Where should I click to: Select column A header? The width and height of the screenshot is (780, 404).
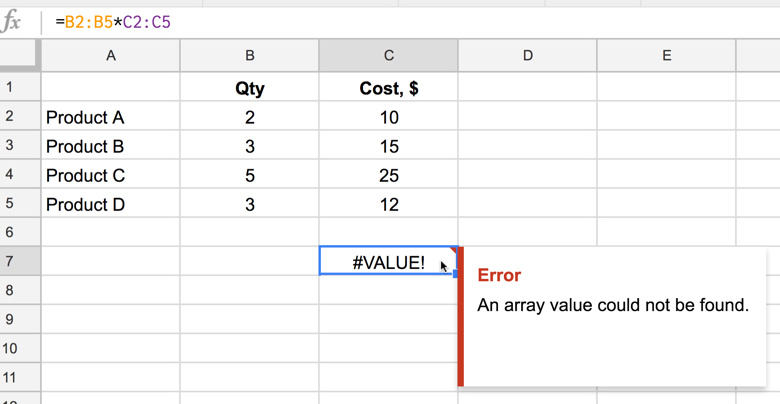coord(110,56)
